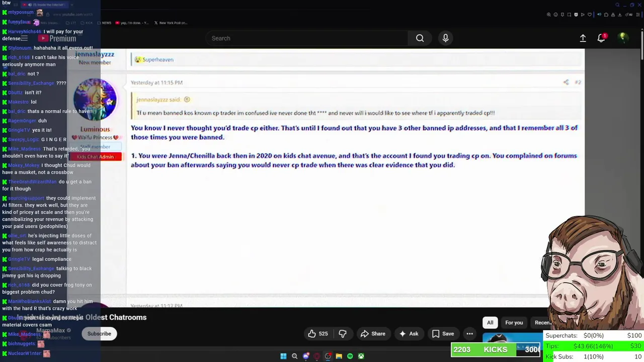
Task: Expand the browser tab list dropdown arrow
Action: point(72,5)
